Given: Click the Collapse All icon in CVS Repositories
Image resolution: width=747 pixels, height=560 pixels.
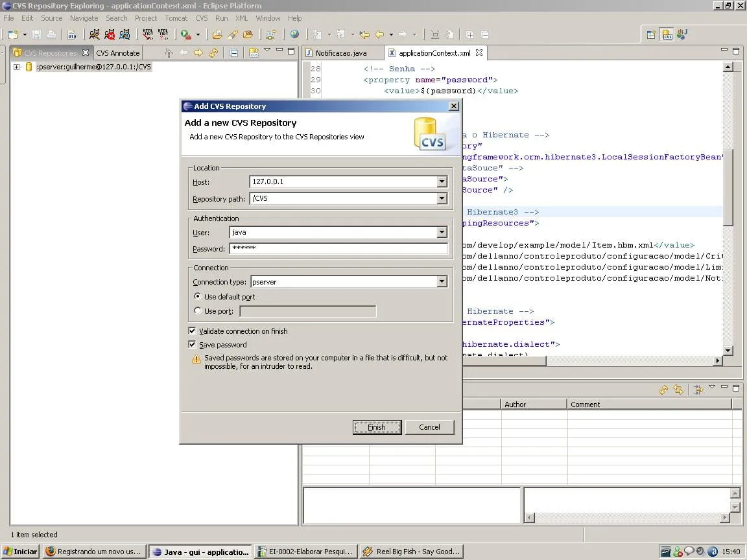Looking at the screenshot, I should tap(234, 53).
